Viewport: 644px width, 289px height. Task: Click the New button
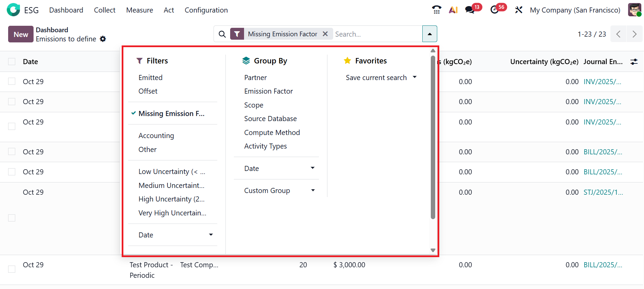(x=21, y=34)
